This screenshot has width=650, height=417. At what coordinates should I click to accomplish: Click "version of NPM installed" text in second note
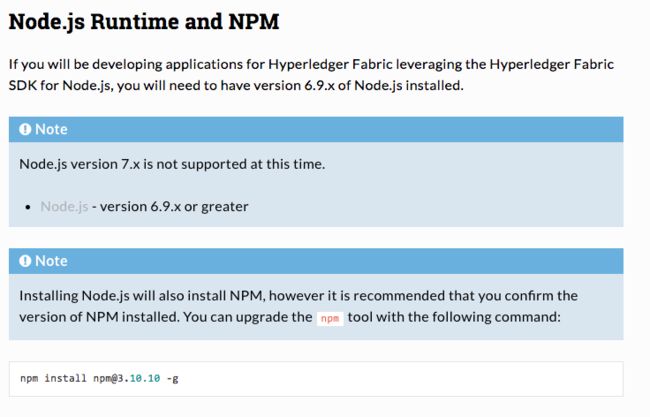pyautogui.click(x=99, y=317)
